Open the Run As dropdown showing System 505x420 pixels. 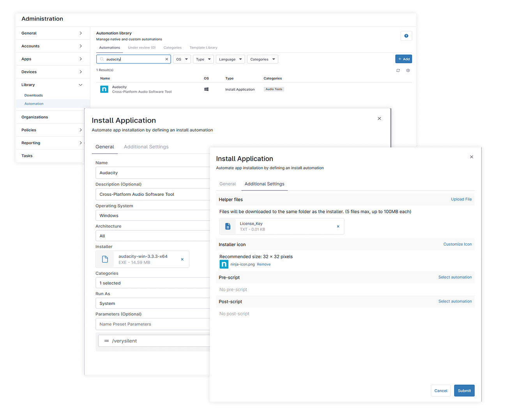point(152,303)
